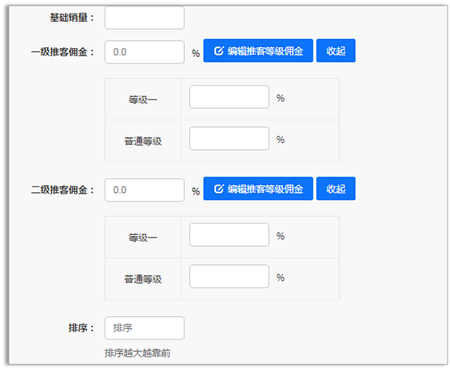450x370 pixels.
Task: Click the 等级一 row label under 二级推客佣金
Action: coord(143,238)
